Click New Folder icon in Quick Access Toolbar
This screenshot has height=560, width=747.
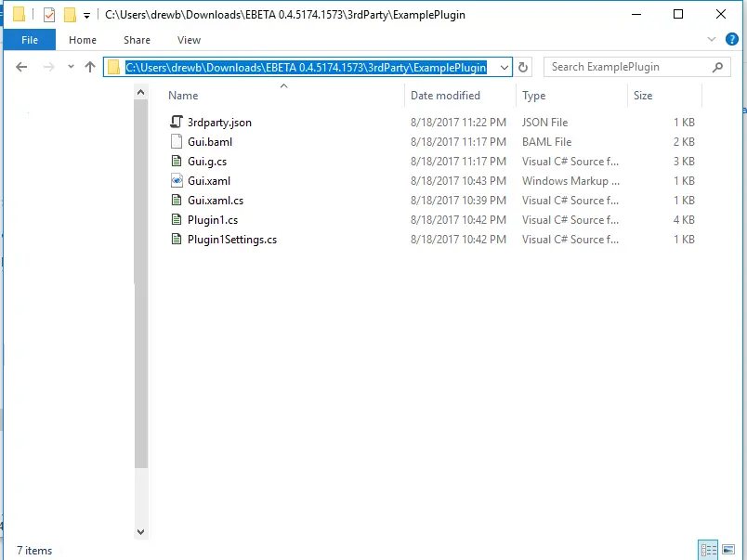pos(70,15)
